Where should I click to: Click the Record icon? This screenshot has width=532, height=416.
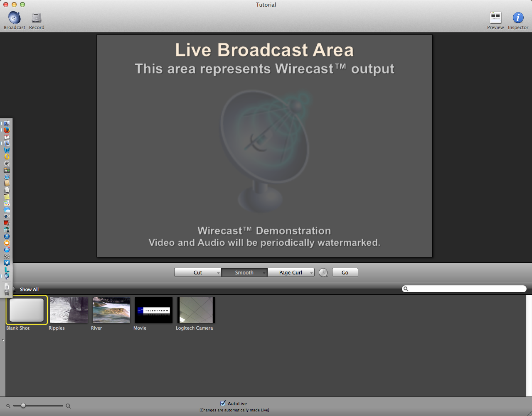coord(37,18)
